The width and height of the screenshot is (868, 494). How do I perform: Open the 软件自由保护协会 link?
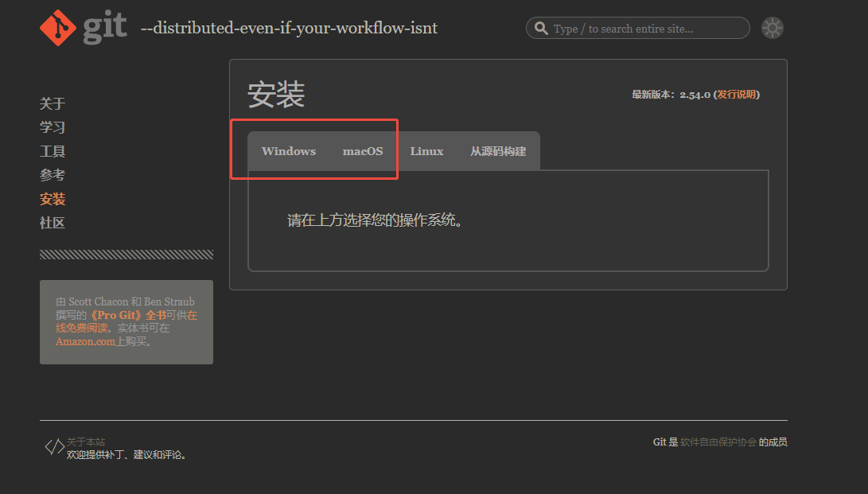(x=718, y=442)
